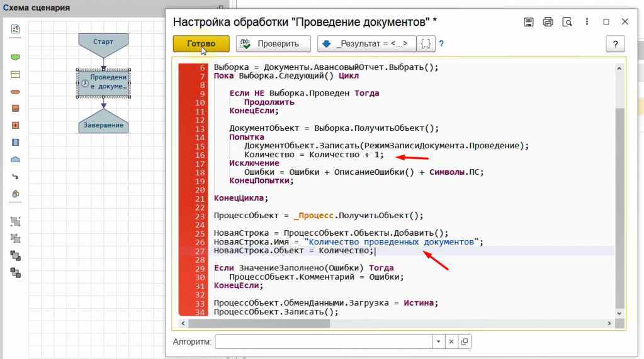Click the horizontal scroll left arrow

[183, 323]
